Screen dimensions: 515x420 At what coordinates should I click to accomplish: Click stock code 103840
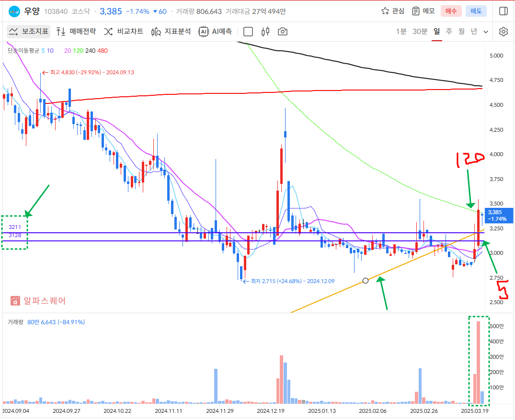pyautogui.click(x=56, y=11)
